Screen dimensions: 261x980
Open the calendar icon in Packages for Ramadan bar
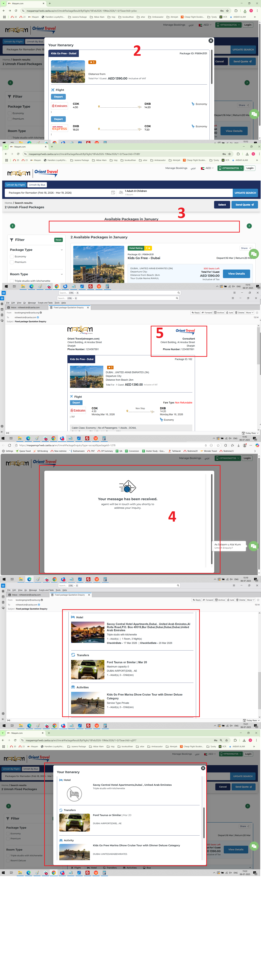(113, 192)
